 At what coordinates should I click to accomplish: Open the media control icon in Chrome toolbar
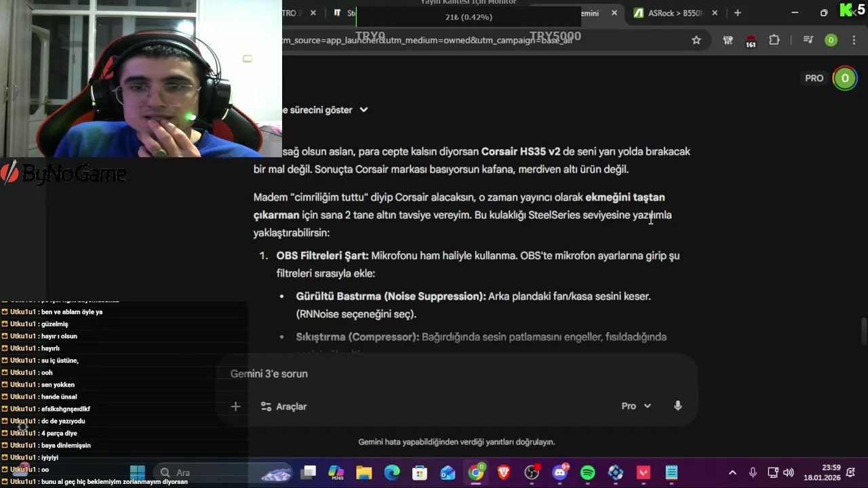808,40
